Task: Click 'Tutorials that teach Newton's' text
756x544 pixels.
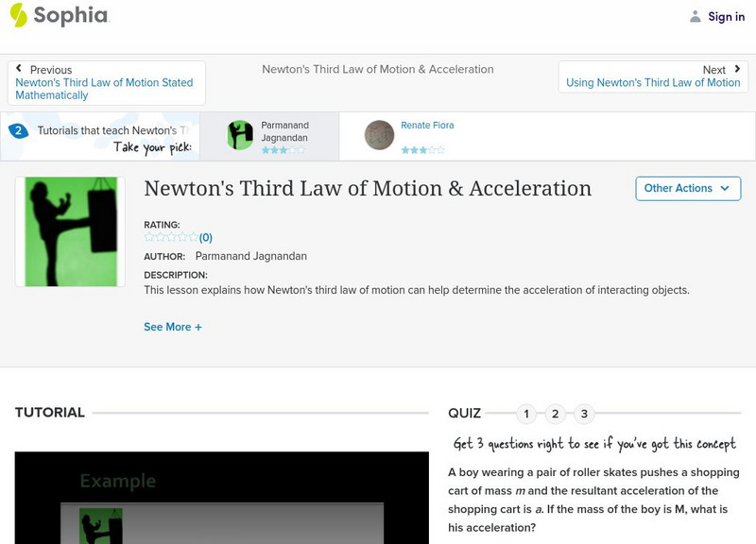Action: point(112,130)
